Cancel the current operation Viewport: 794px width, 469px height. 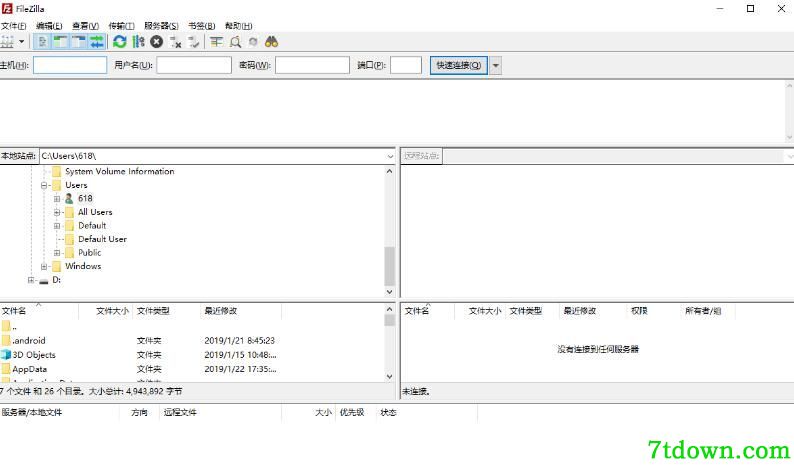pyautogui.click(x=156, y=42)
